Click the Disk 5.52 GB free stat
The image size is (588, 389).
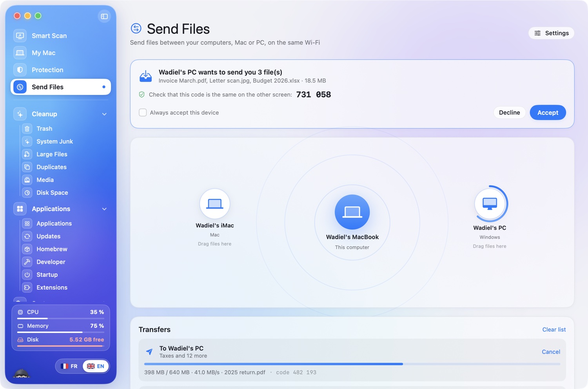[x=61, y=340]
